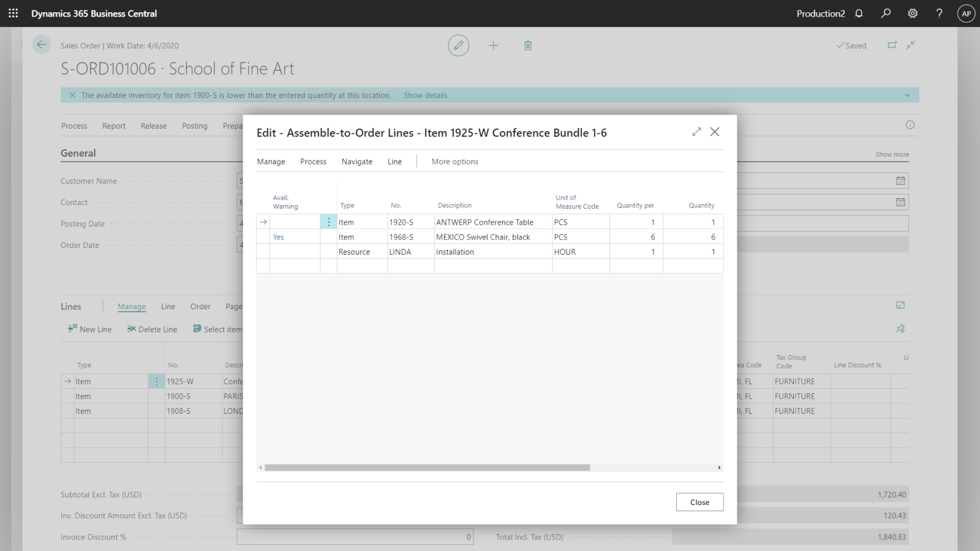Toggle edit mode pencil icon

(x=458, y=45)
